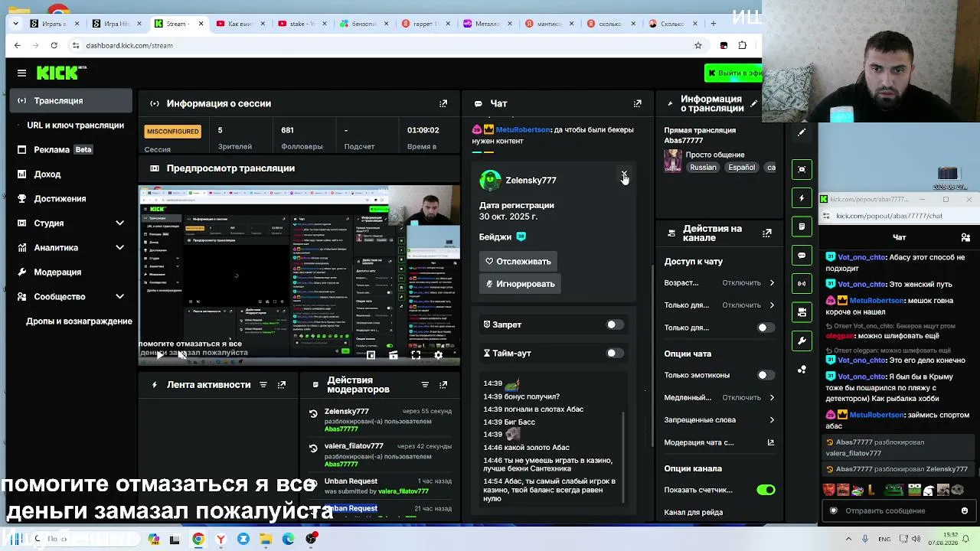Click the Игнорировать button

point(520,283)
